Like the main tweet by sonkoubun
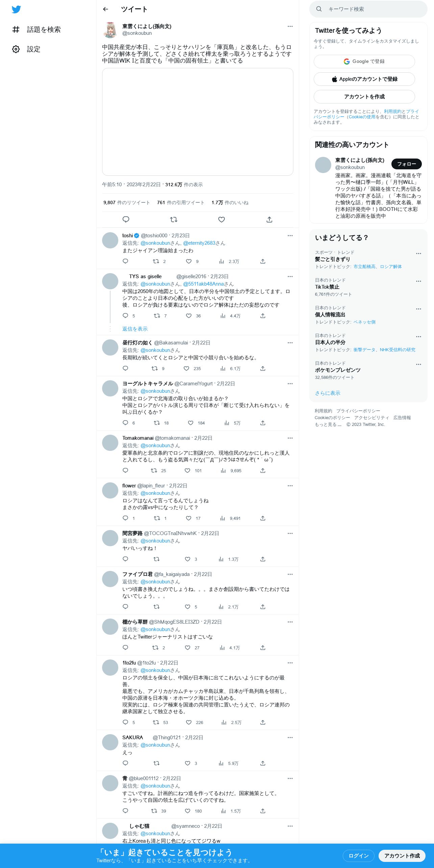434x868 pixels. (x=221, y=219)
